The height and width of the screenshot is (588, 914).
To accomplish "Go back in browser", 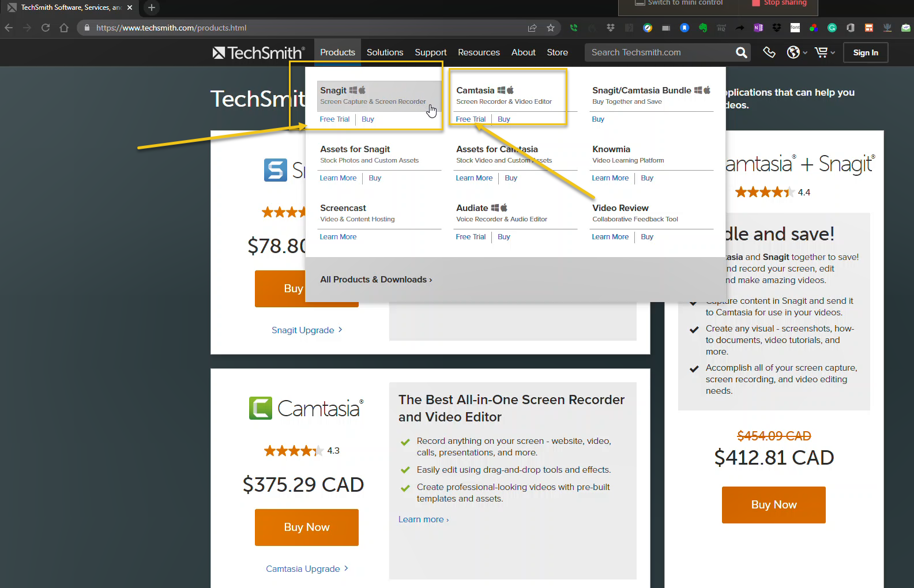I will (x=9, y=28).
